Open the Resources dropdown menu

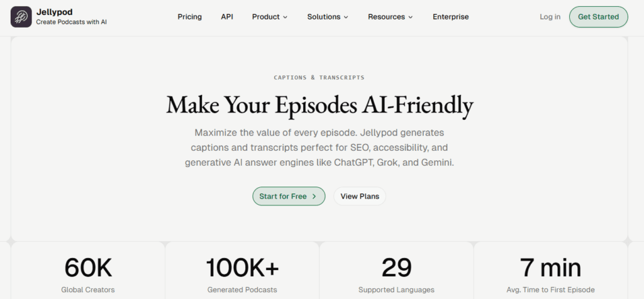click(391, 17)
